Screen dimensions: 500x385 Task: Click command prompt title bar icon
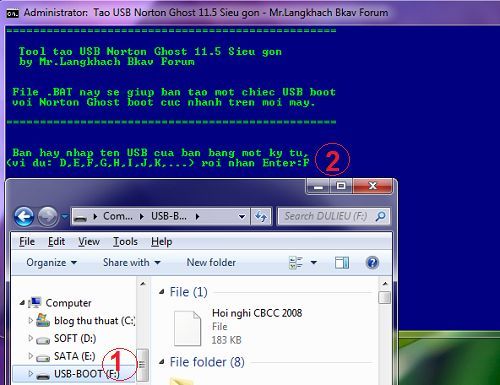click(13, 13)
